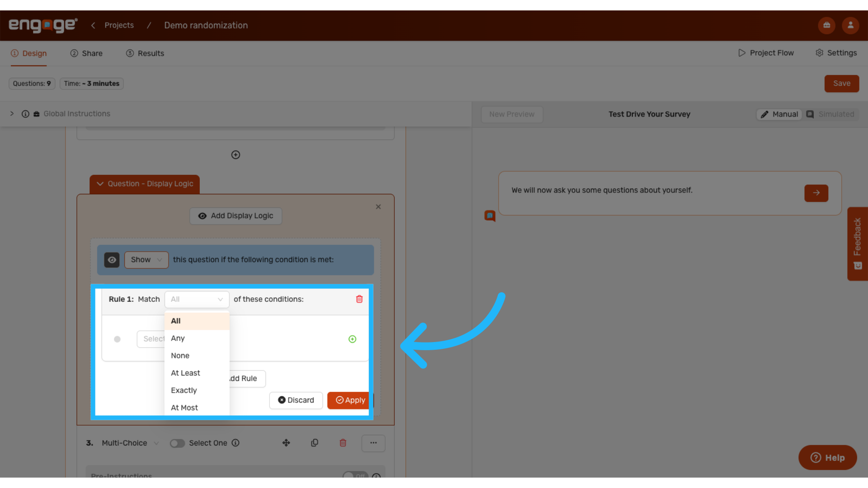Open Settings gear
868x488 pixels.
820,53
